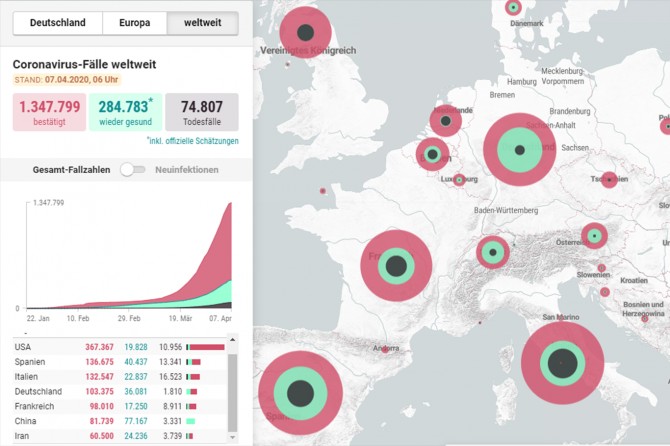Click the red bestätigt count box
This screenshot has width=670, height=446.
(47, 112)
